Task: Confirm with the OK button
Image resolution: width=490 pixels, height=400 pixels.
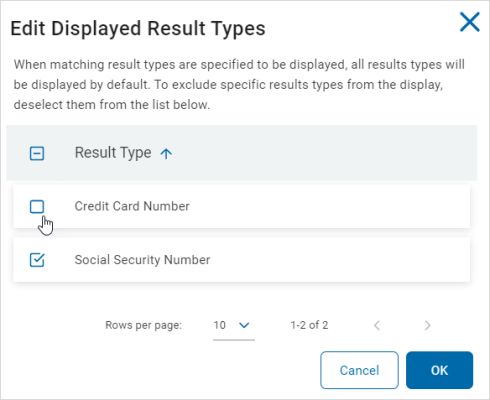Action: point(439,370)
